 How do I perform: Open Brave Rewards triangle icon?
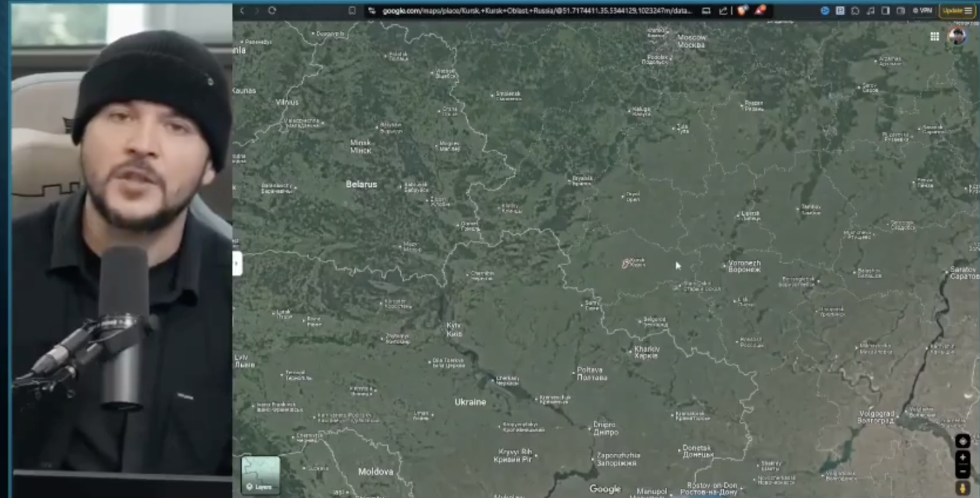pos(761,10)
